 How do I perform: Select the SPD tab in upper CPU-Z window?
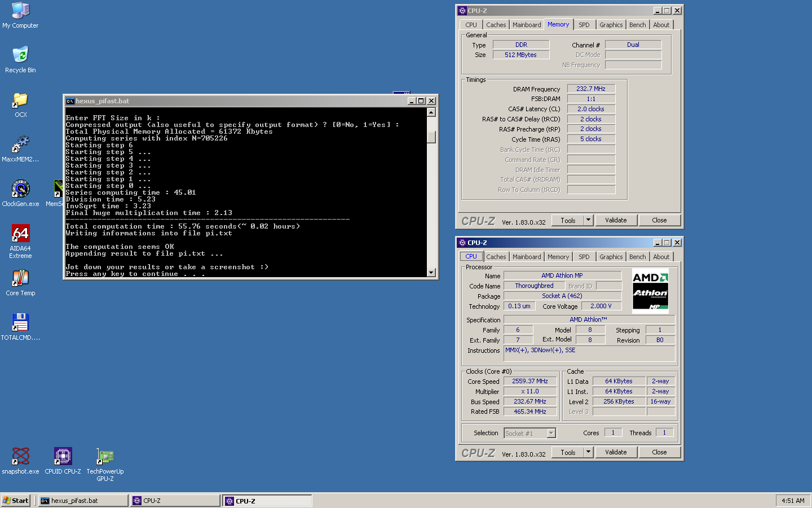coord(584,25)
